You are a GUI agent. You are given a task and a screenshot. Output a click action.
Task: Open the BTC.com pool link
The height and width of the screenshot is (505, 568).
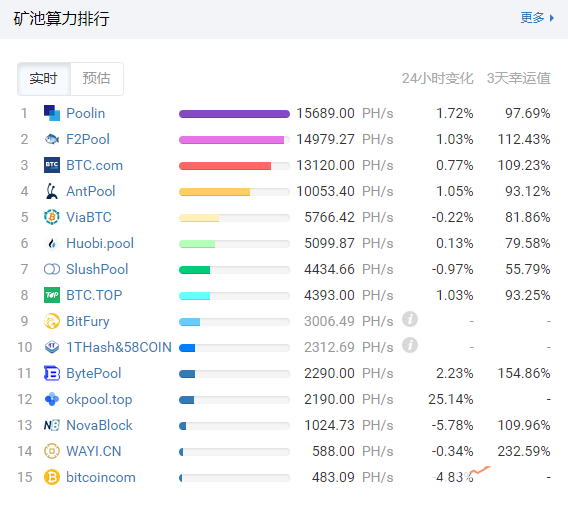pos(95,166)
